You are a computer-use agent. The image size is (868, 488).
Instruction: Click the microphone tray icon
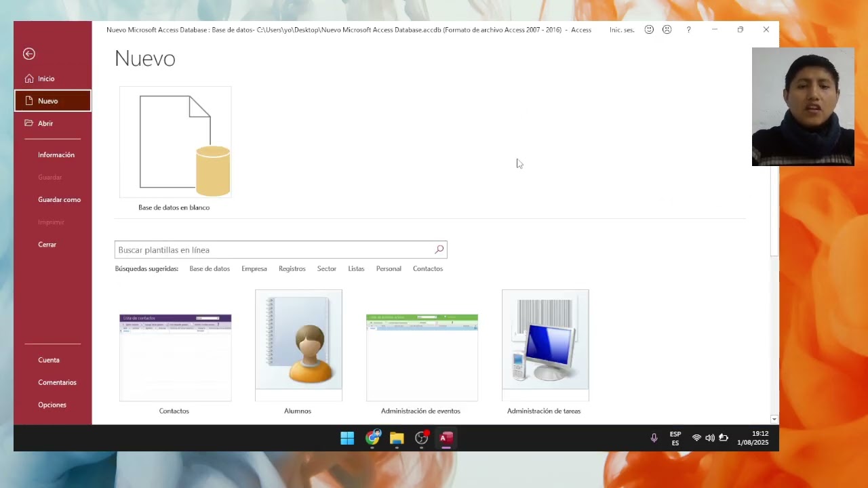click(x=654, y=438)
